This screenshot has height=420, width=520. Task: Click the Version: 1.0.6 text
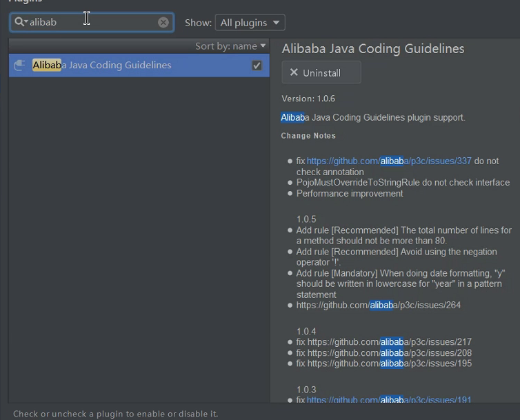[308, 99]
